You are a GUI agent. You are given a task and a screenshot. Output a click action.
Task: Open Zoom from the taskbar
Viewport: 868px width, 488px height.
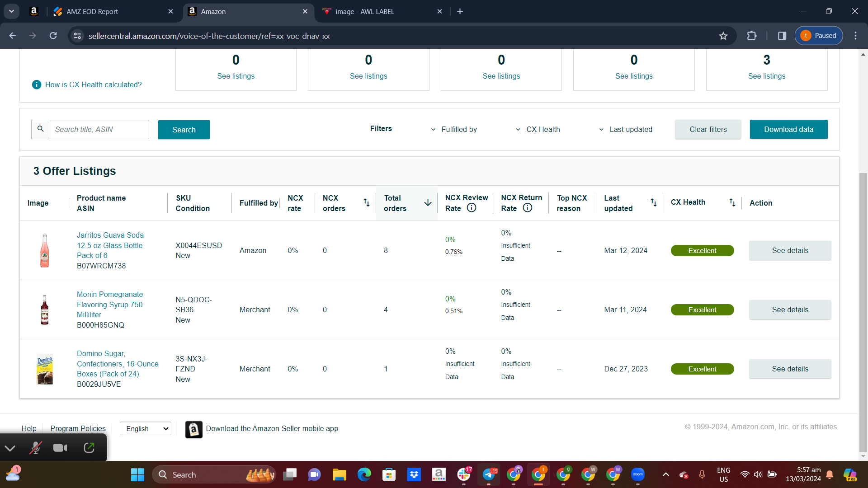(x=638, y=474)
